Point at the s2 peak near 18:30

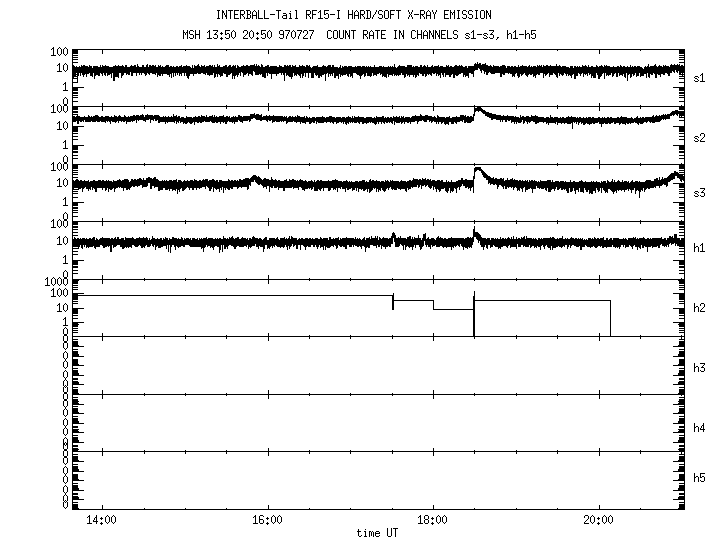(478, 109)
